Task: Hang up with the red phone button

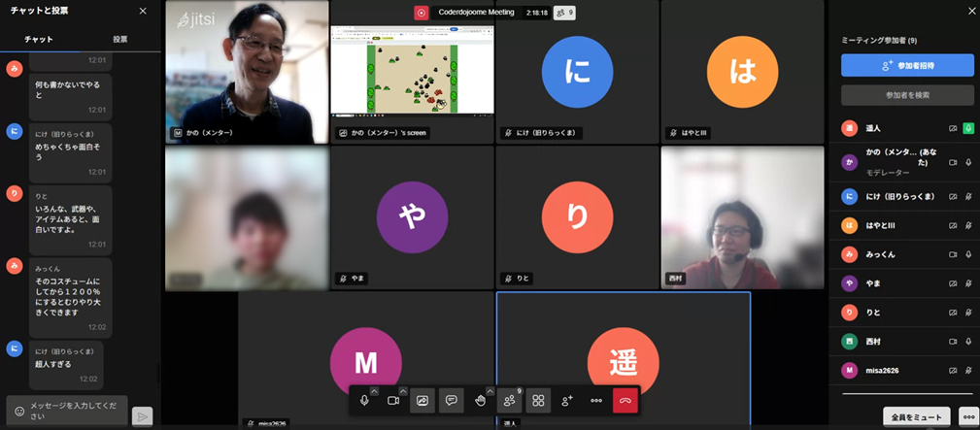Action: click(625, 400)
